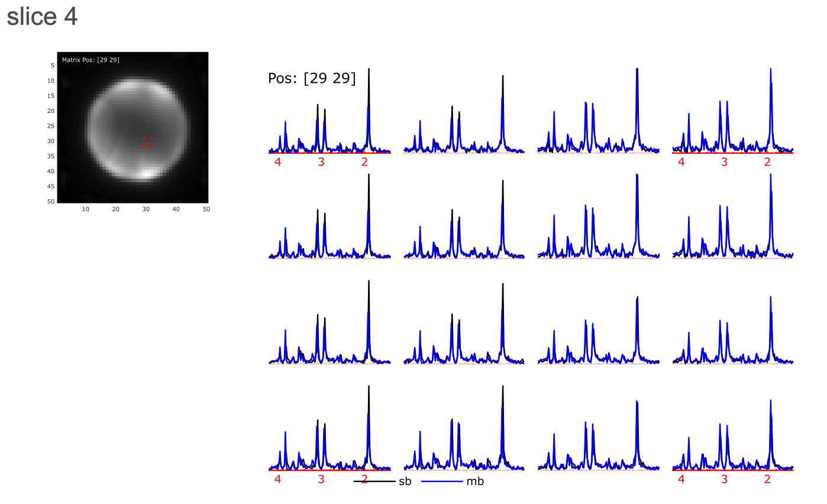Click x-axis tick "30" below phantom image
This screenshot has height=504, width=827.
[146, 209]
